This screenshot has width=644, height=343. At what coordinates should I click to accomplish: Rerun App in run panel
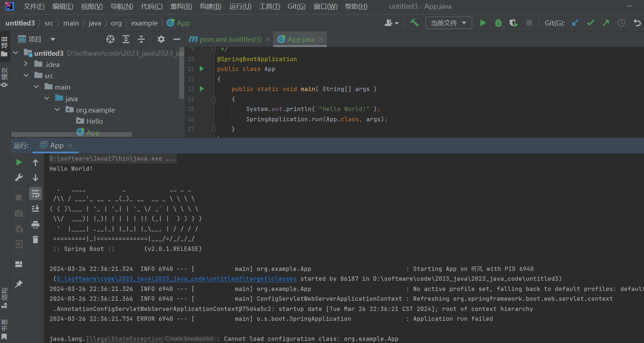(x=19, y=162)
